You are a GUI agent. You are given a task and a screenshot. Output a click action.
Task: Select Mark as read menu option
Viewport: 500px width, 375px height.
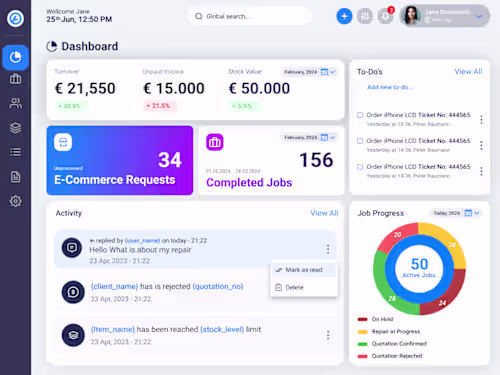[x=303, y=270]
